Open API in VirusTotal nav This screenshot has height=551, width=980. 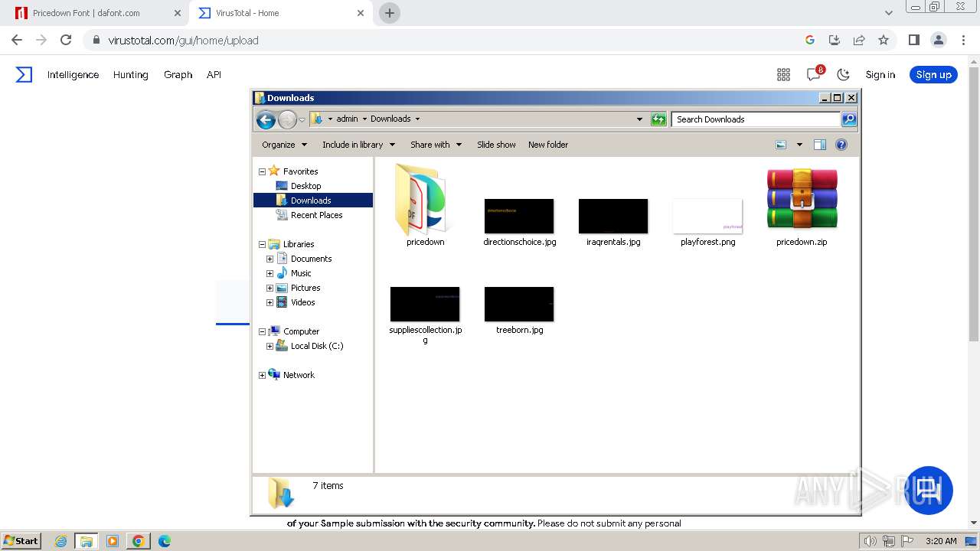coord(214,74)
